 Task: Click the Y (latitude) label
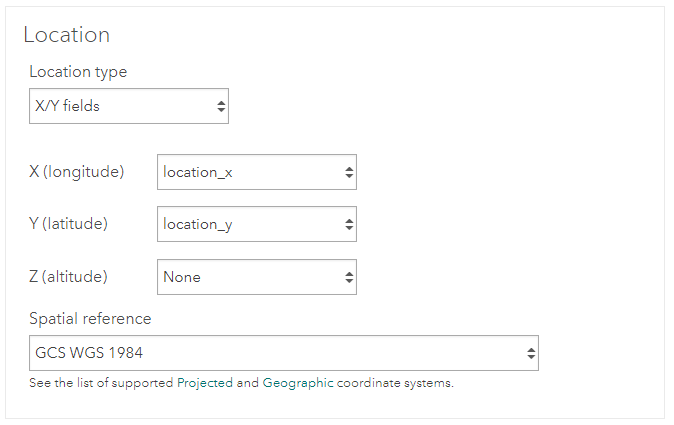coord(69,224)
